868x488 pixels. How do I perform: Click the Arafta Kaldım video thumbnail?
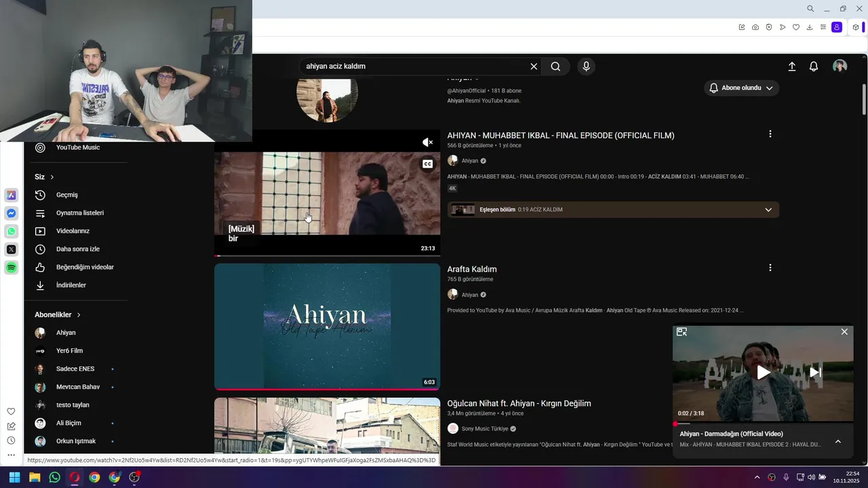[x=328, y=327]
